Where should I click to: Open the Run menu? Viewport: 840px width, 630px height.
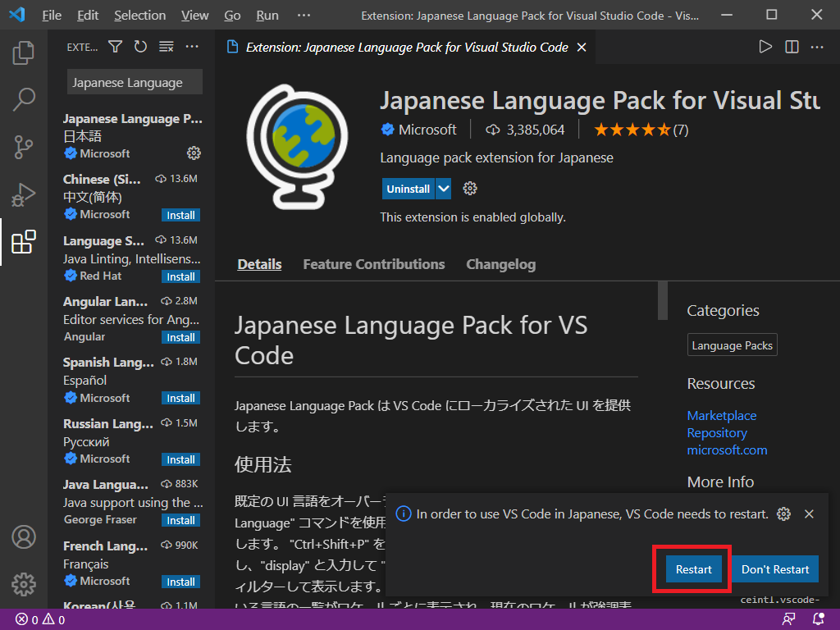click(267, 15)
